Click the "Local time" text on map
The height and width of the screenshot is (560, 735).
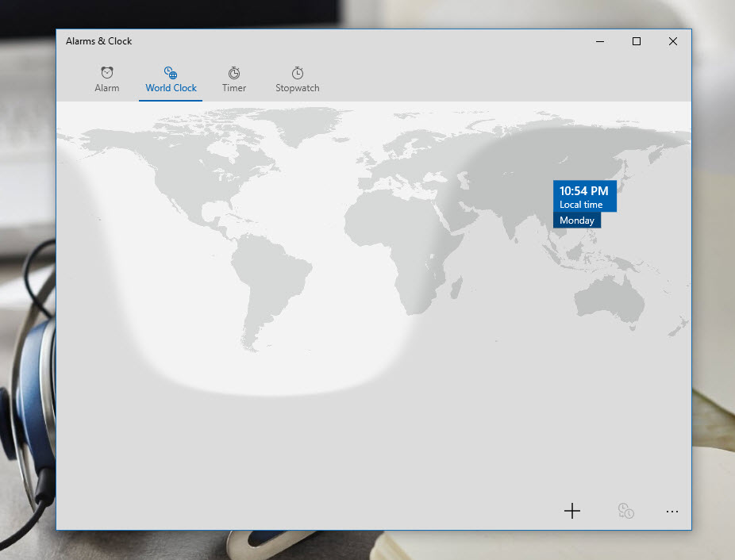coord(581,205)
